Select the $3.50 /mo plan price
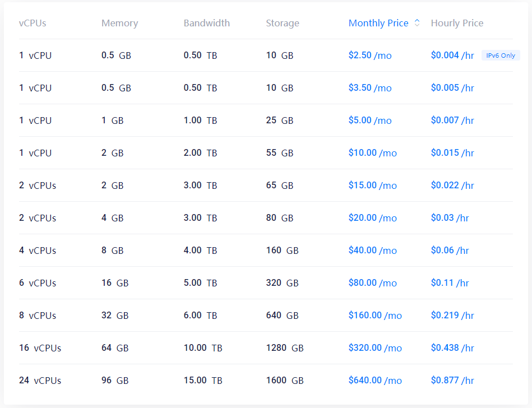The image size is (532, 408). (370, 88)
